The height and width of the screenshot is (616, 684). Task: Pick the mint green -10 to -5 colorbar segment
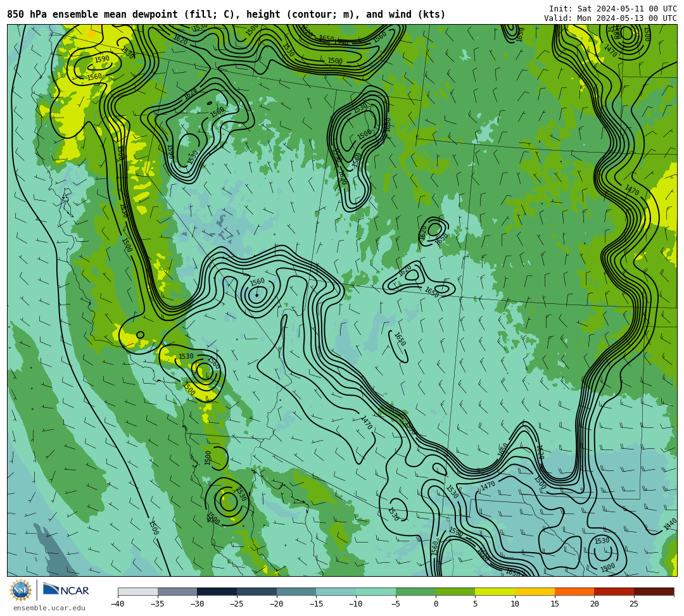tap(376, 591)
